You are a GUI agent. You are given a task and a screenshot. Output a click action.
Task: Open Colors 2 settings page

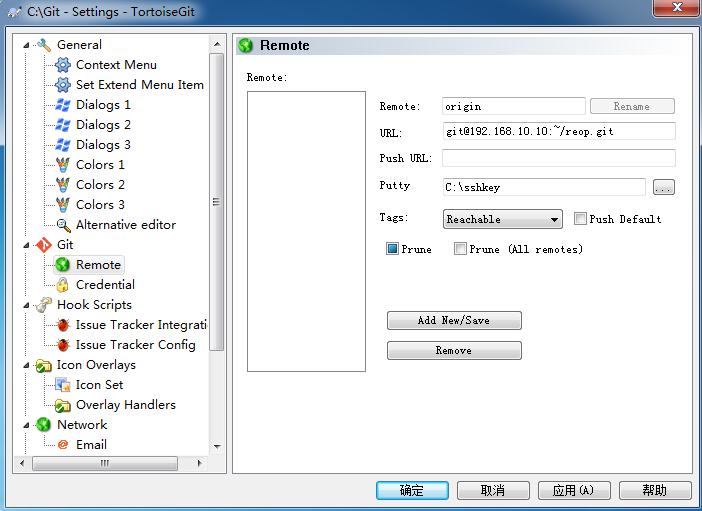point(100,185)
